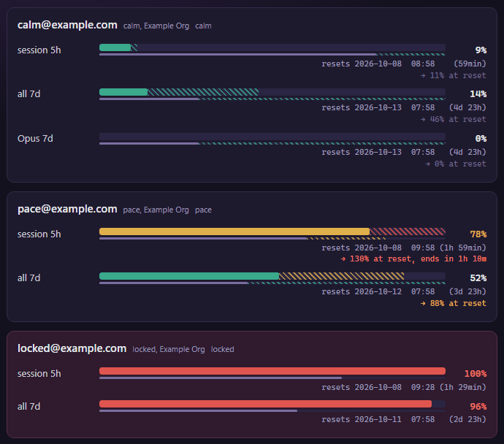Screen dimensions: 504x444
Task: Click red hatched overflow in pace's session bar
Action: point(408,231)
